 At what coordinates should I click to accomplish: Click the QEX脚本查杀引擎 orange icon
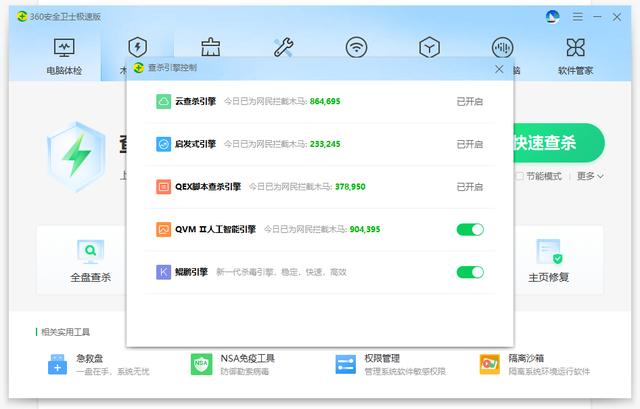coord(163,186)
